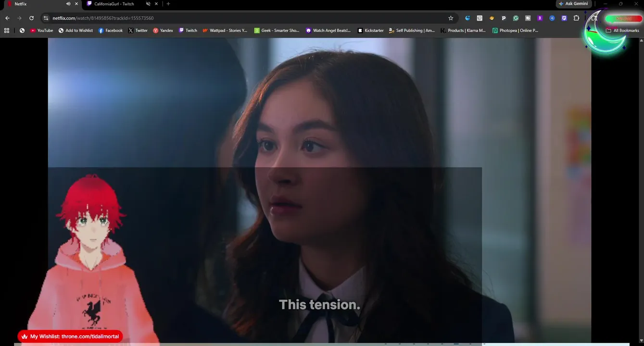
Task: Expand the All Bookmarks folder
Action: coord(622,30)
